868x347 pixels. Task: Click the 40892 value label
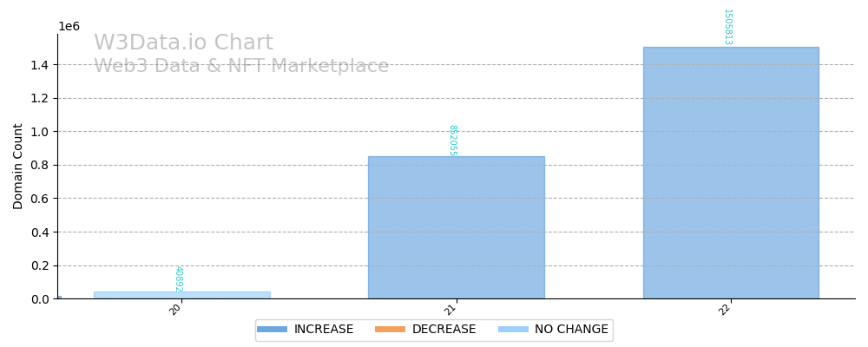click(178, 279)
